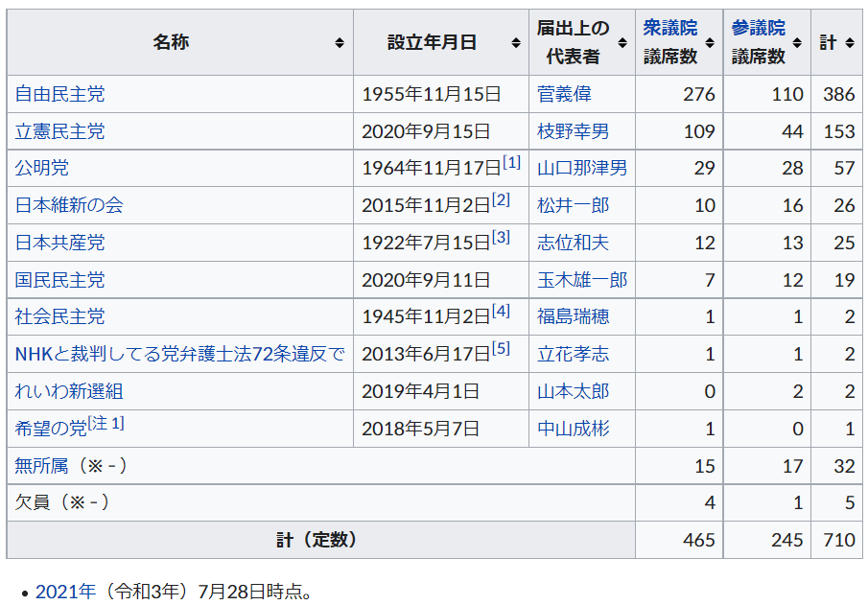868x605 pixels.
Task: Open NHKと裁判してる党弁護士法72条違反で link
Action: click(180, 354)
